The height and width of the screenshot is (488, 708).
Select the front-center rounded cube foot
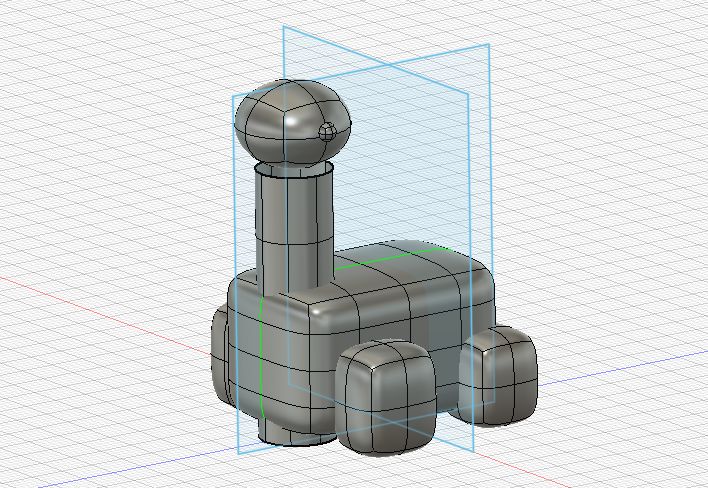click(x=385, y=396)
